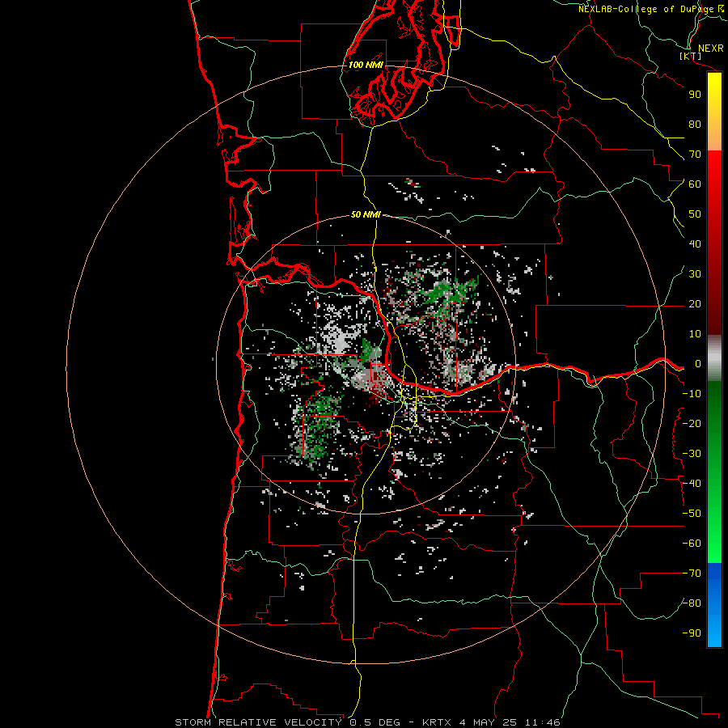Screen dimensions: 728x728
Task: Click the positive 10 value on velocity scale
Action: pyautogui.click(x=695, y=334)
